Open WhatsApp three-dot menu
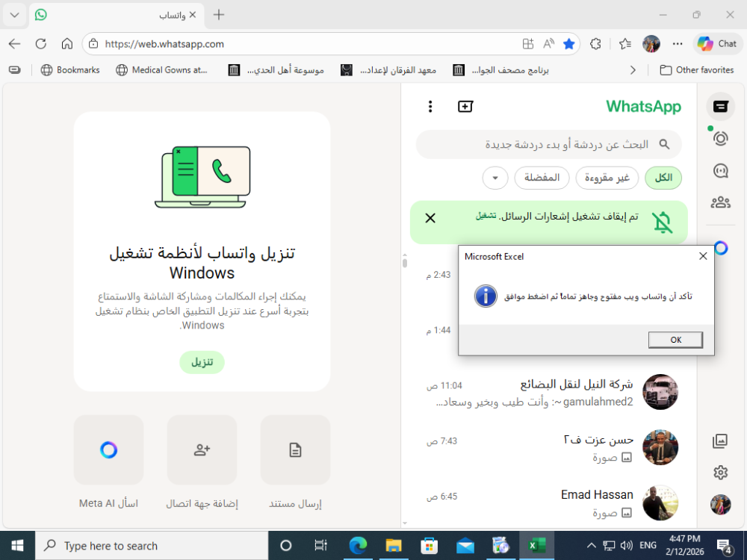 (x=430, y=107)
